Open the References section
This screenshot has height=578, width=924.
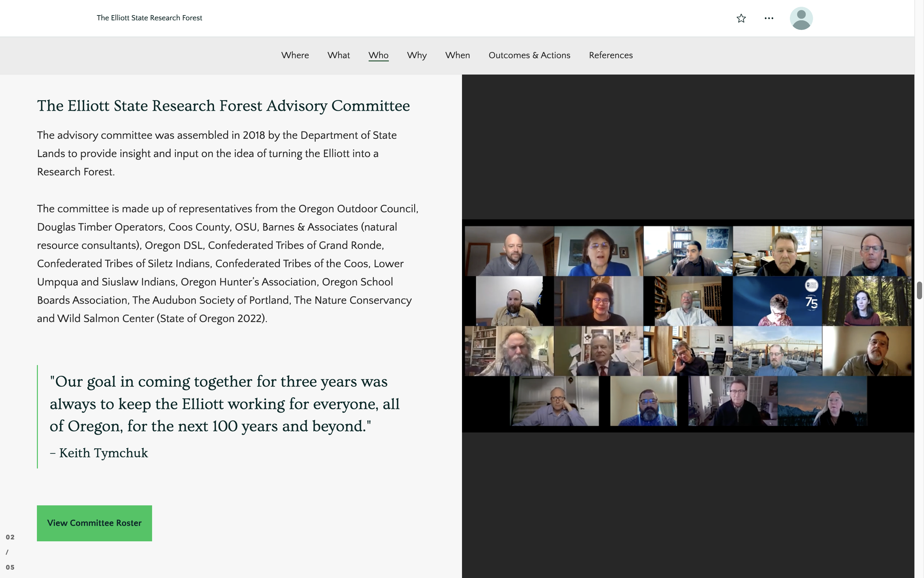click(611, 55)
